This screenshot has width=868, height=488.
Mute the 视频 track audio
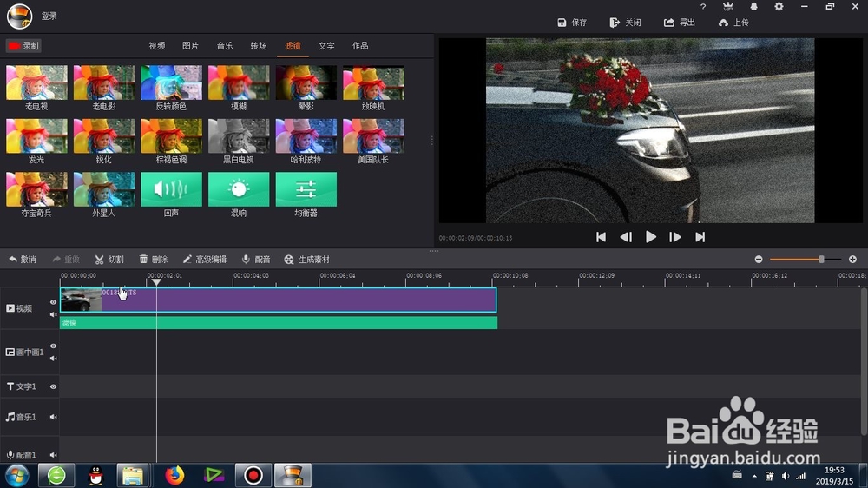(x=53, y=314)
